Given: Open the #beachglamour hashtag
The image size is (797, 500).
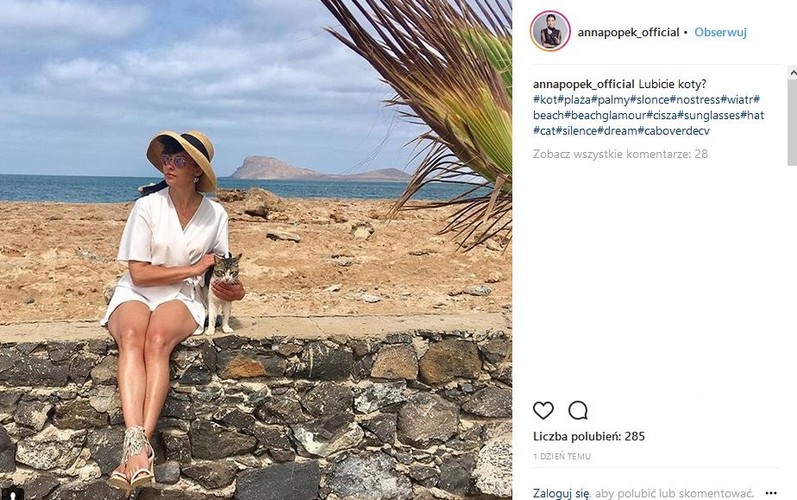Looking at the screenshot, I should tap(605, 115).
